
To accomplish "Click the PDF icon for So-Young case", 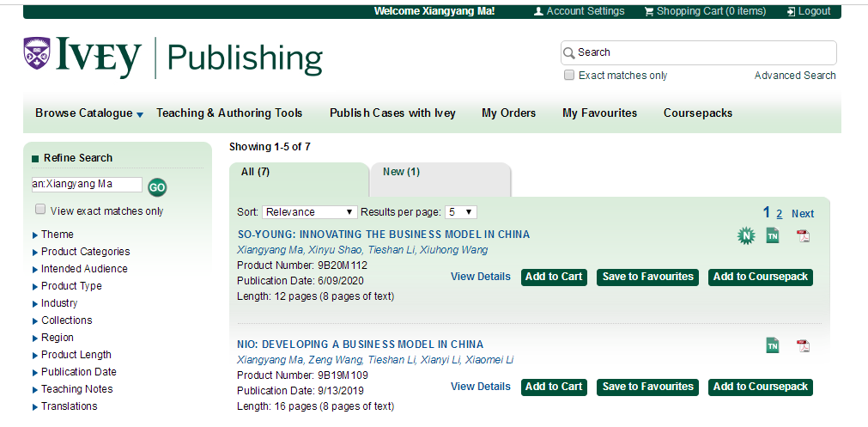I will (803, 236).
